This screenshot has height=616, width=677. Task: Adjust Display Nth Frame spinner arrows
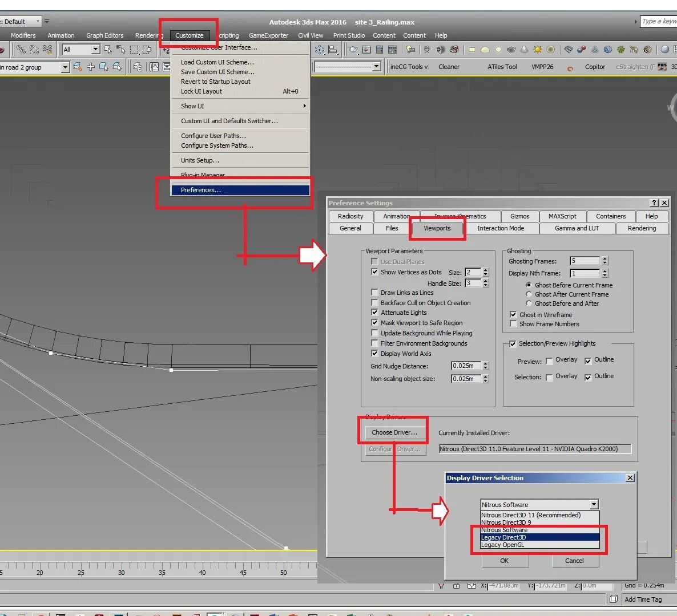tap(605, 273)
